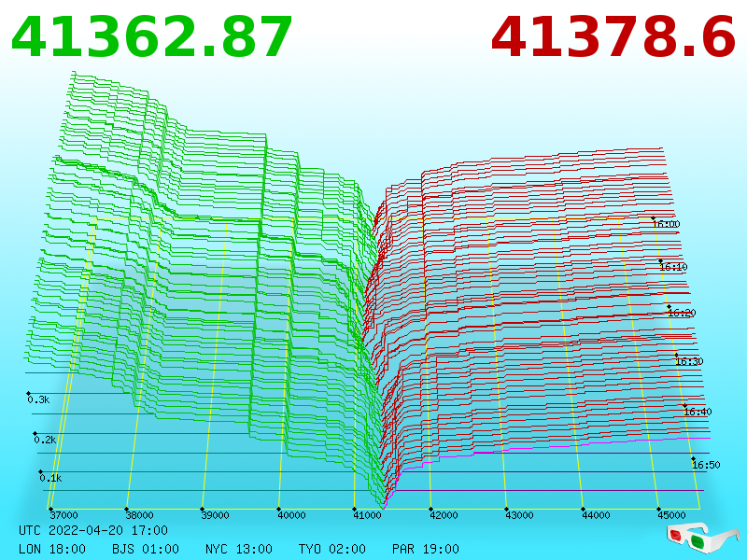Click the NYC 13:00 clock
This screenshot has height=560, width=747.
coord(239,549)
